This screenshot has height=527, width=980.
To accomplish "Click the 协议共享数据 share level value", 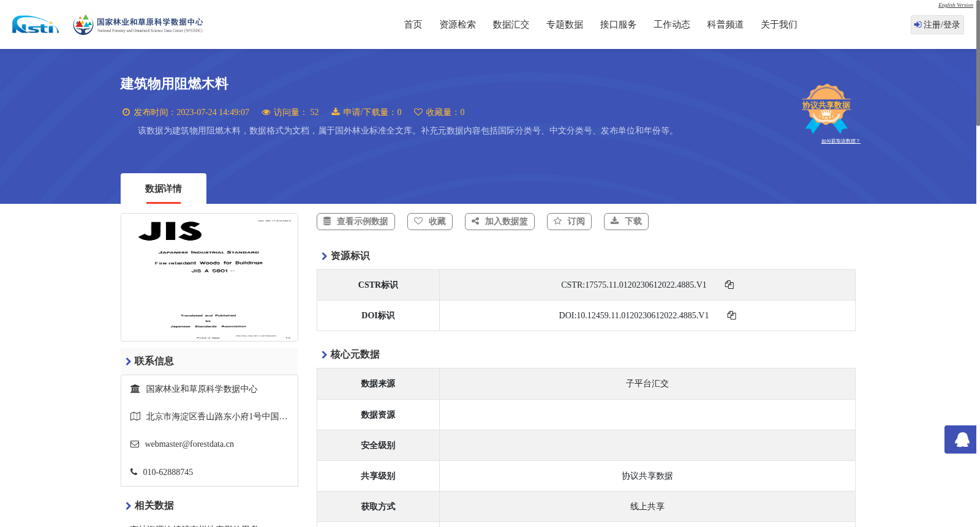I will [x=647, y=476].
